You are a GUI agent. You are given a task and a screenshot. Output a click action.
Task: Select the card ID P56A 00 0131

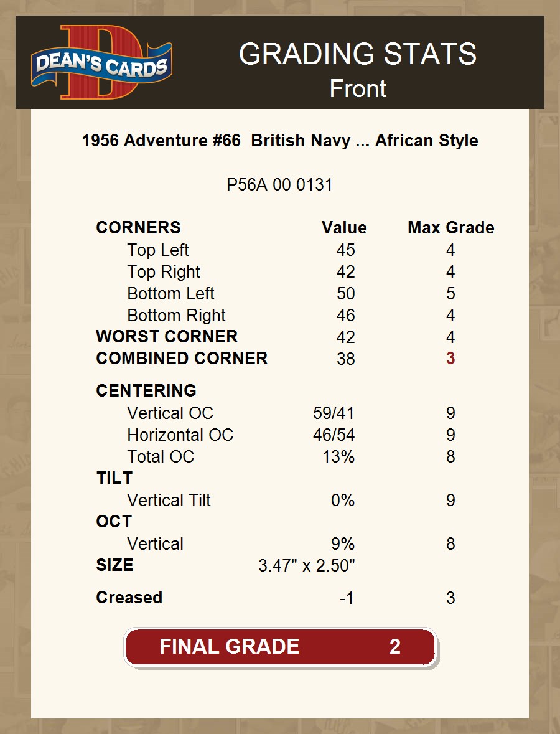[280, 185]
